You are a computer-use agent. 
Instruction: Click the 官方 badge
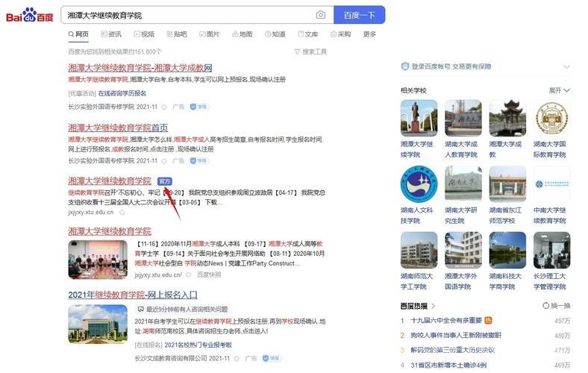tap(165, 181)
